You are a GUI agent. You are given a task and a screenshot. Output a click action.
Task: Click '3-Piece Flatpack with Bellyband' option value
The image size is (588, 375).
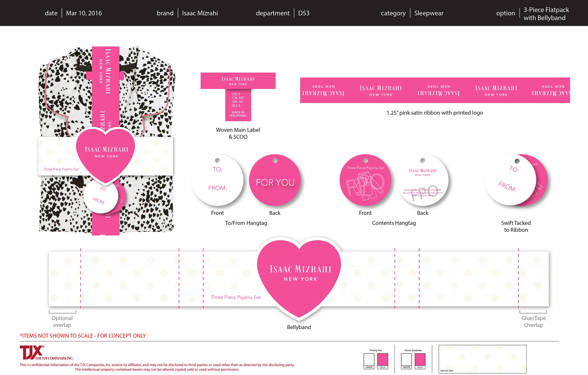546,14
